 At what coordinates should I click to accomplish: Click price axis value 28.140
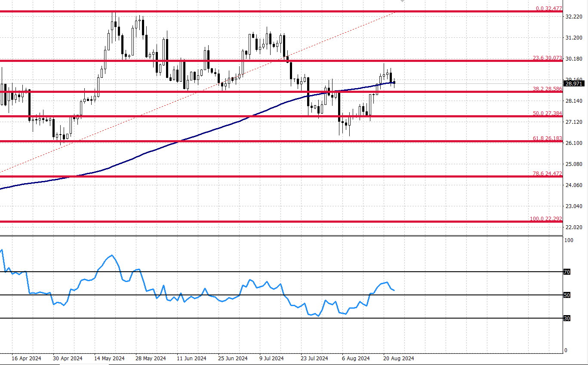tap(574, 101)
